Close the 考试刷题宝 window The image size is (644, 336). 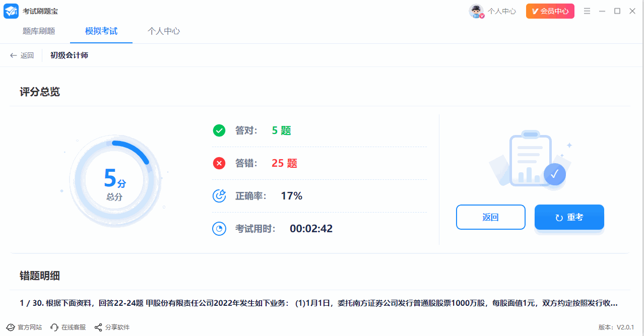coord(632,11)
